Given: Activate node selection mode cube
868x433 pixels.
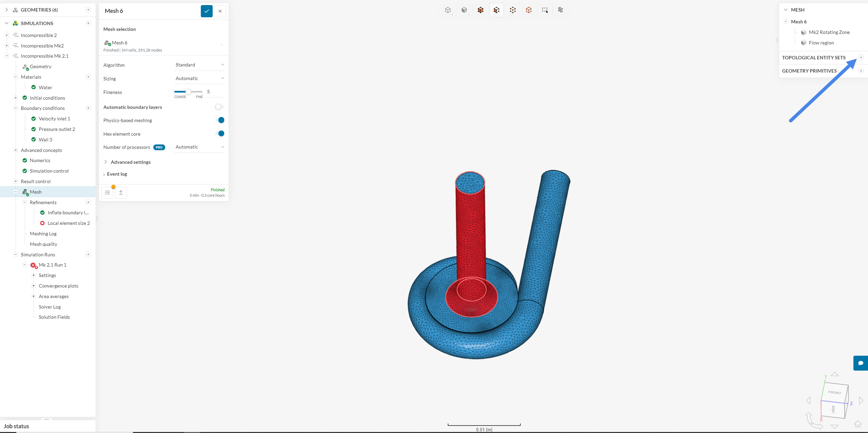Looking at the screenshot, I should [x=529, y=10].
